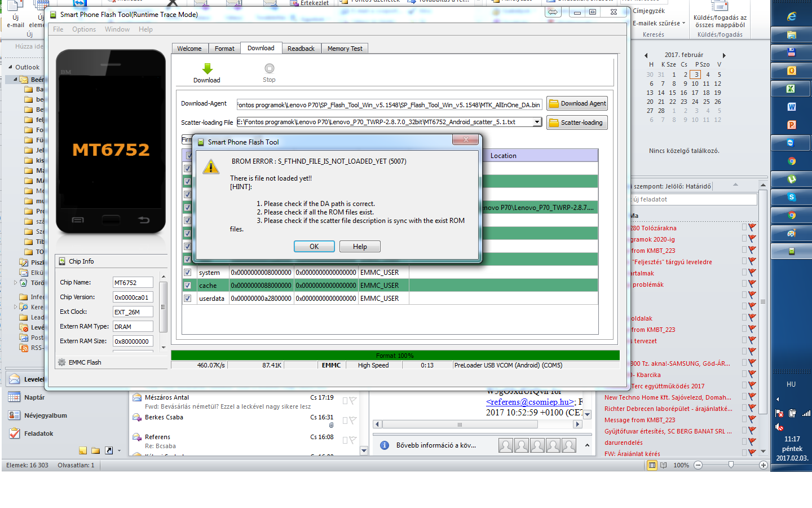Toggle checkbox for New Techno Home Kft. task

(744, 396)
